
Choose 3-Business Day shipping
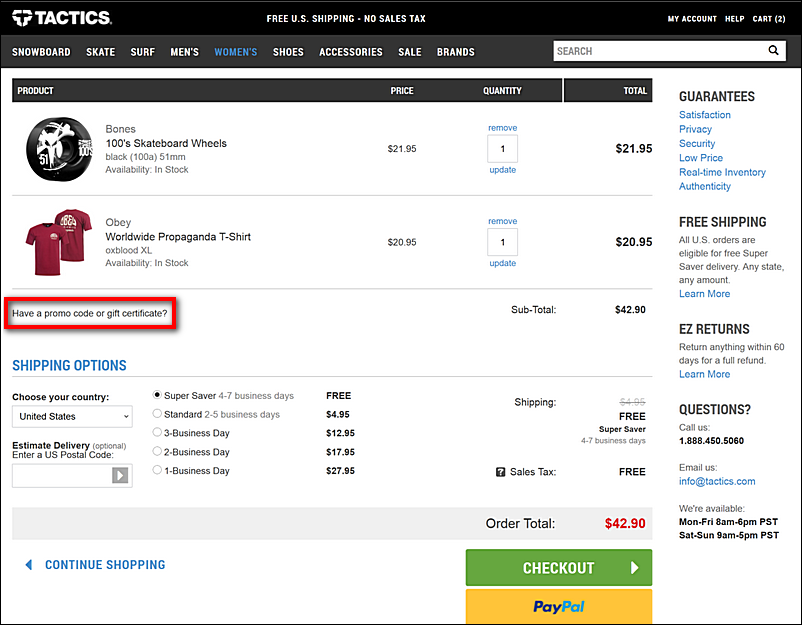pyautogui.click(x=157, y=432)
